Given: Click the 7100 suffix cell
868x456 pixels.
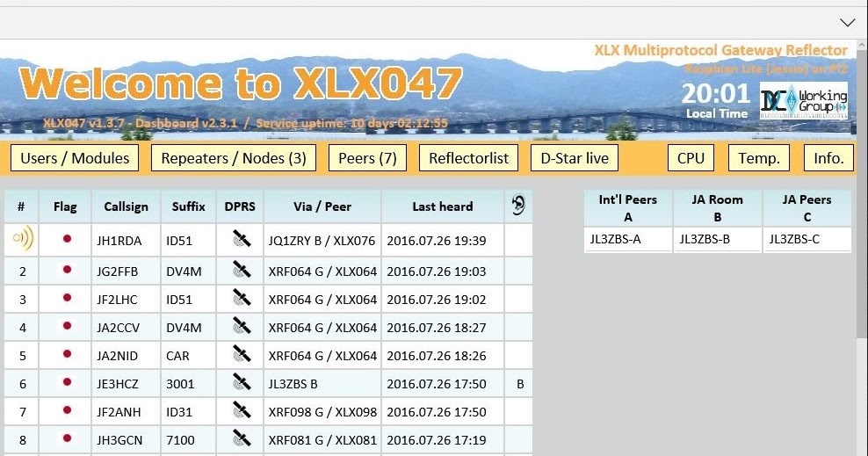Looking at the screenshot, I should click(x=188, y=441).
